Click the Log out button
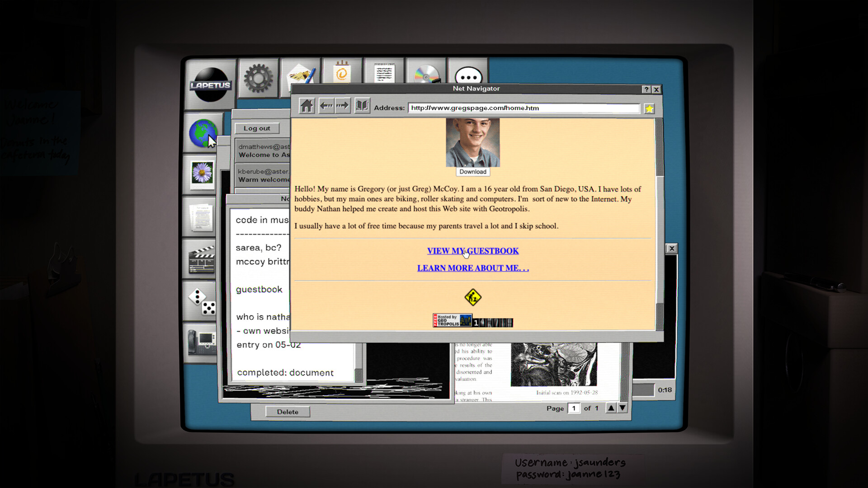The height and width of the screenshot is (488, 868). pos(257,128)
